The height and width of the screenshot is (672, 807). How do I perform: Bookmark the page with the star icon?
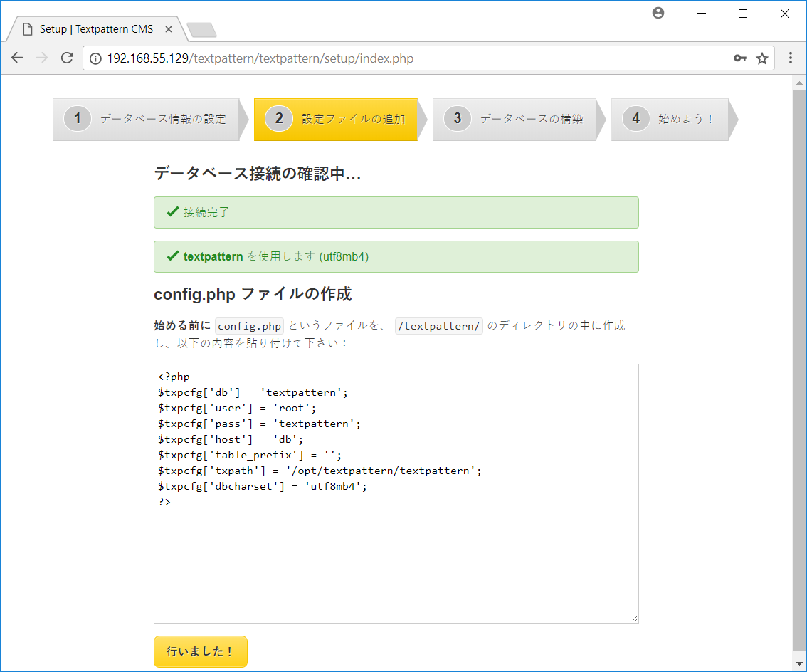762,58
